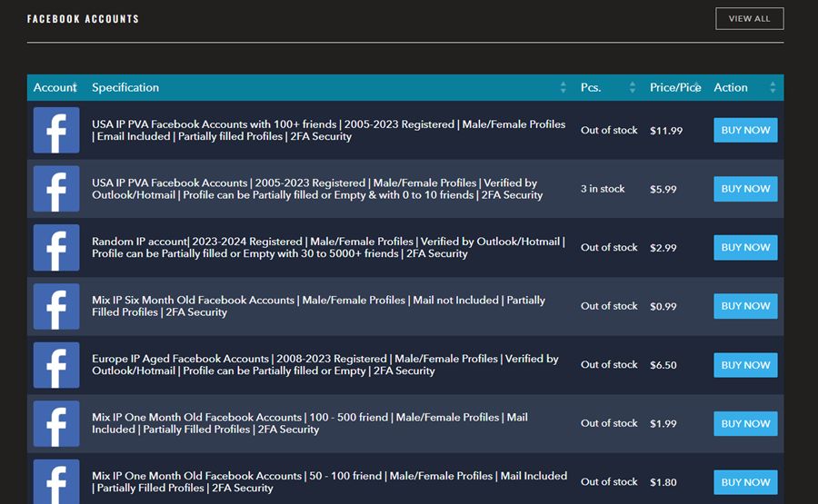Click the $0.99 price cell
This screenshot has width=818, height=504.
[663, 306]
